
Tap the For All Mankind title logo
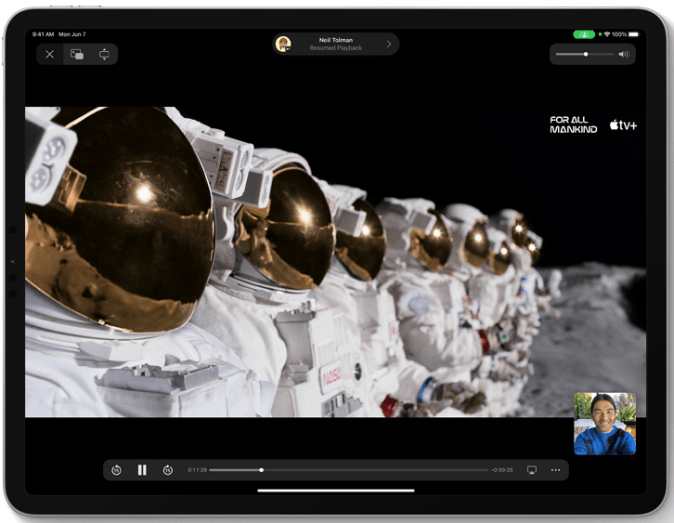pyautogui.click(x=573, y=125)
